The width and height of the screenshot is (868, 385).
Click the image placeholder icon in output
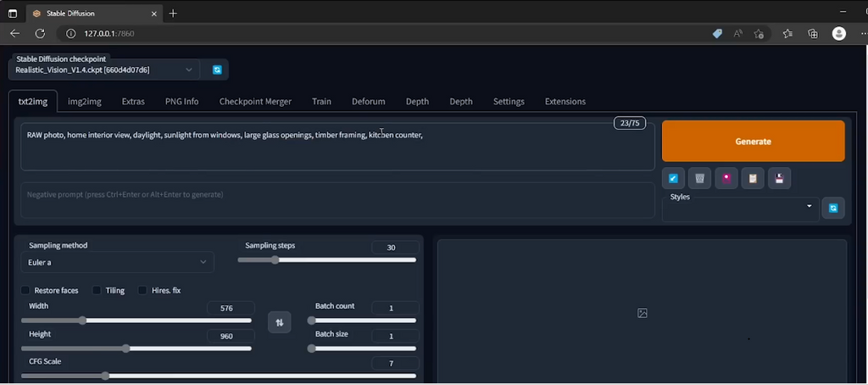(643, 313)
